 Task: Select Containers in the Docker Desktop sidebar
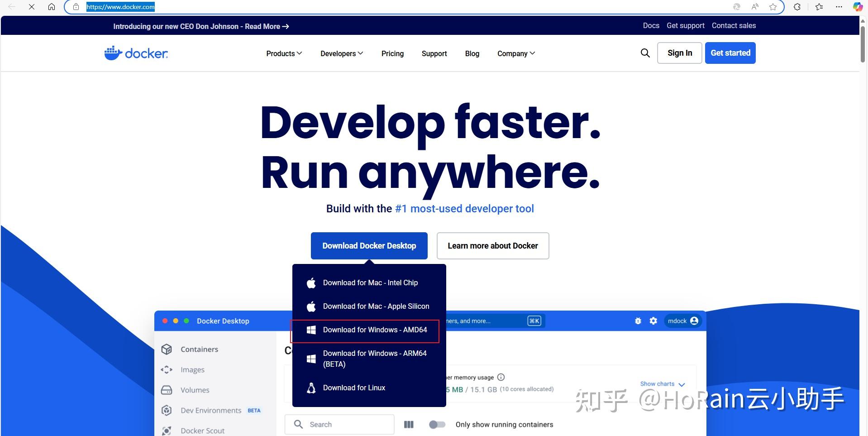tap(199, 349)
